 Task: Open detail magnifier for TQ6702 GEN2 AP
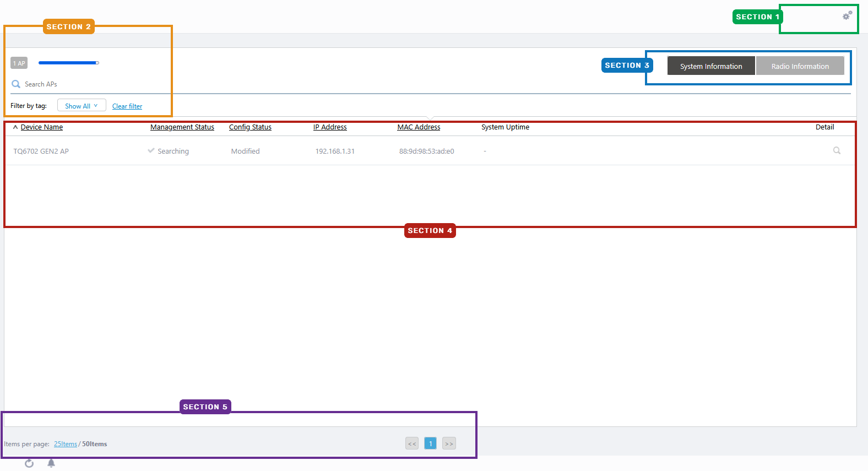click(x=837, y=151)
